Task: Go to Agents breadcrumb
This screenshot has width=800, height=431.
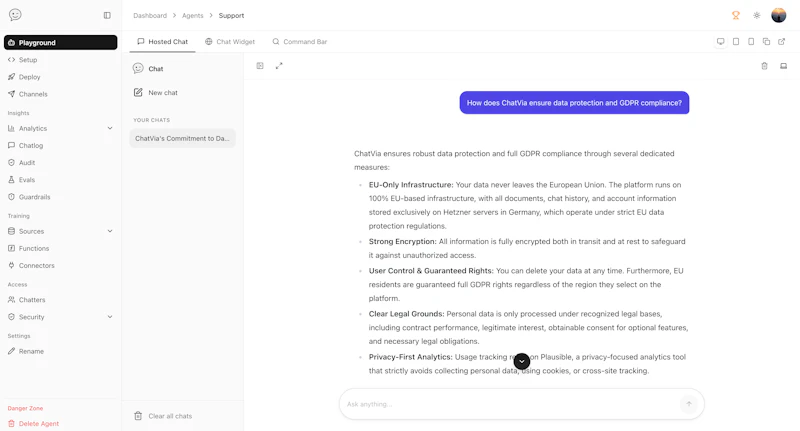Action: coord(192,15)
